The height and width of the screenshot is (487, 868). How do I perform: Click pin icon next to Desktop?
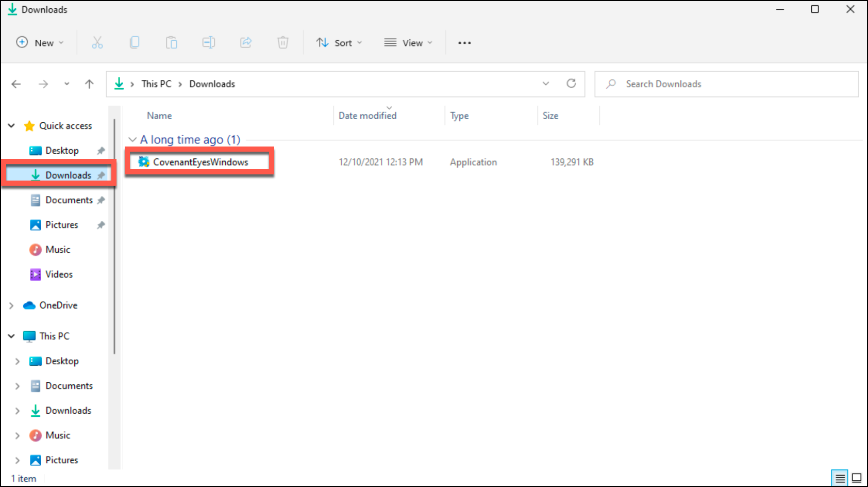pyautogui.click(x=101, y=151)
